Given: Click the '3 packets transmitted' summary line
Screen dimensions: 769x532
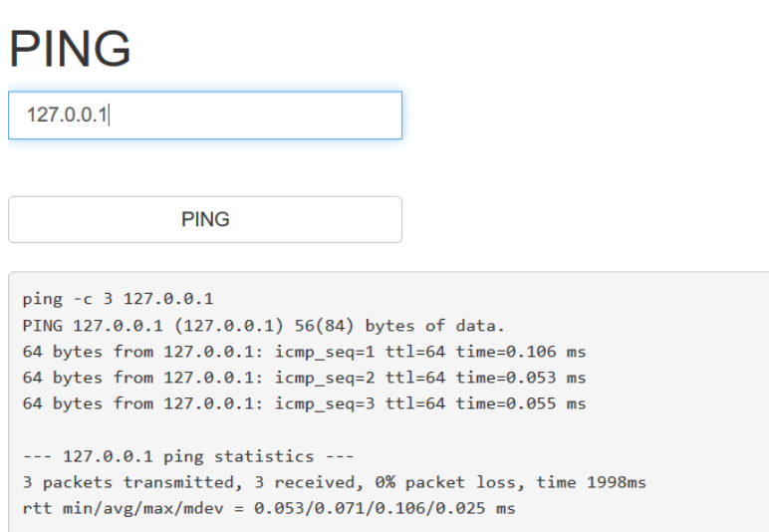Looking at the screenshot, I should click(x=335, y=482).
